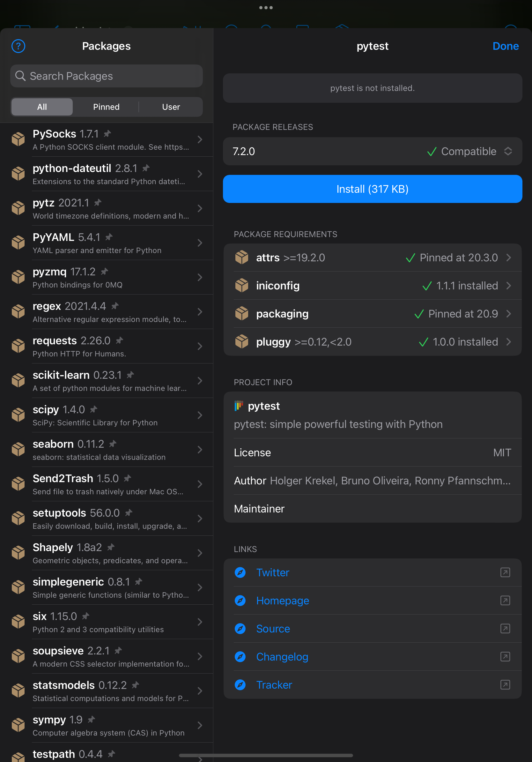Open the help question mark icon
The image size is (532, 762).
coord(18,46)
